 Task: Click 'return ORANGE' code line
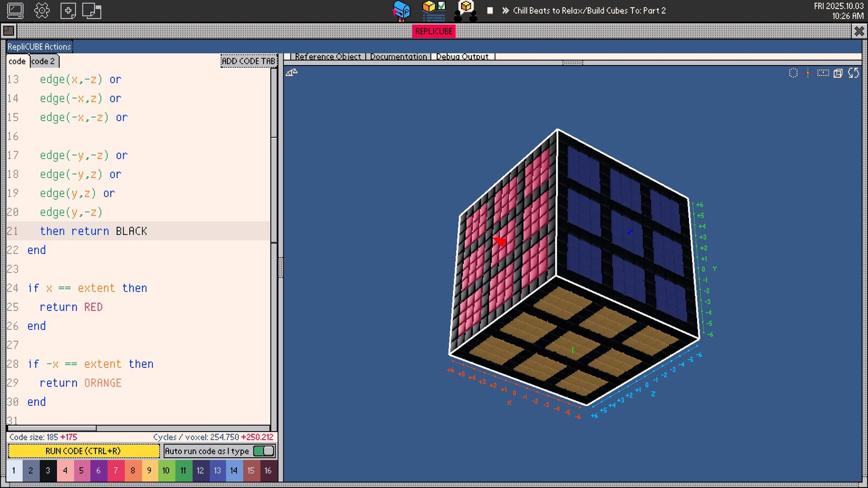tap(80, 383)
